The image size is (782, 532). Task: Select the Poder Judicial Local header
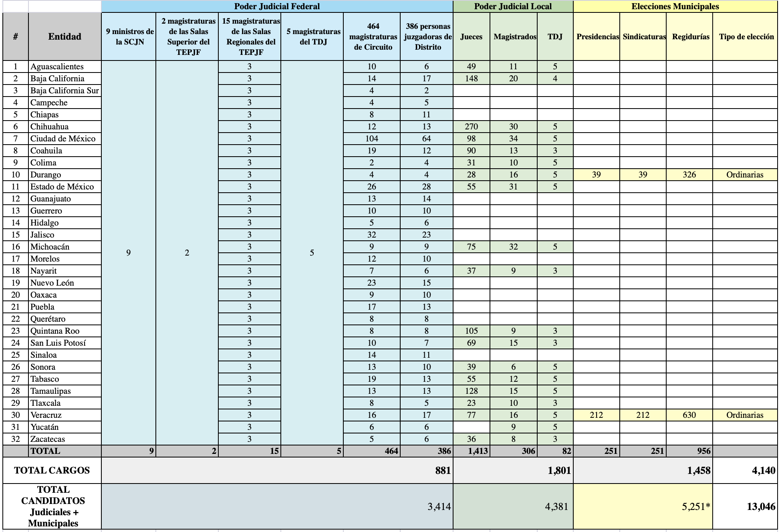513,6
